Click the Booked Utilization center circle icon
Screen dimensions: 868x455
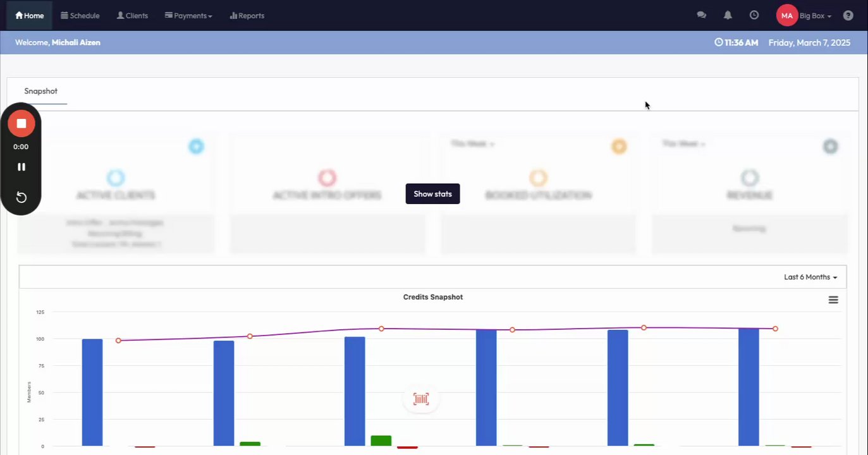(x=538, y=178)
